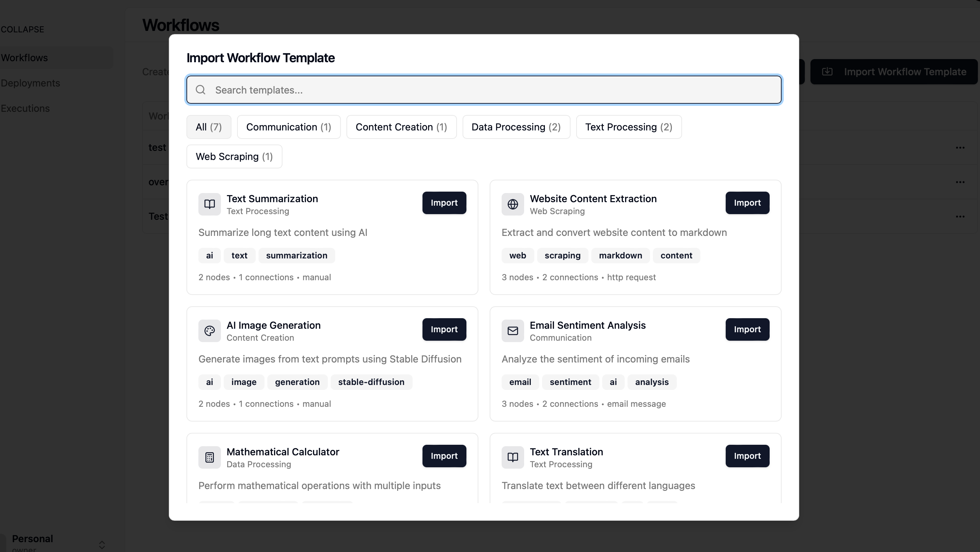The image size is (980, 552).
Task: Import the Text Translation template
Action: point(747,456)
